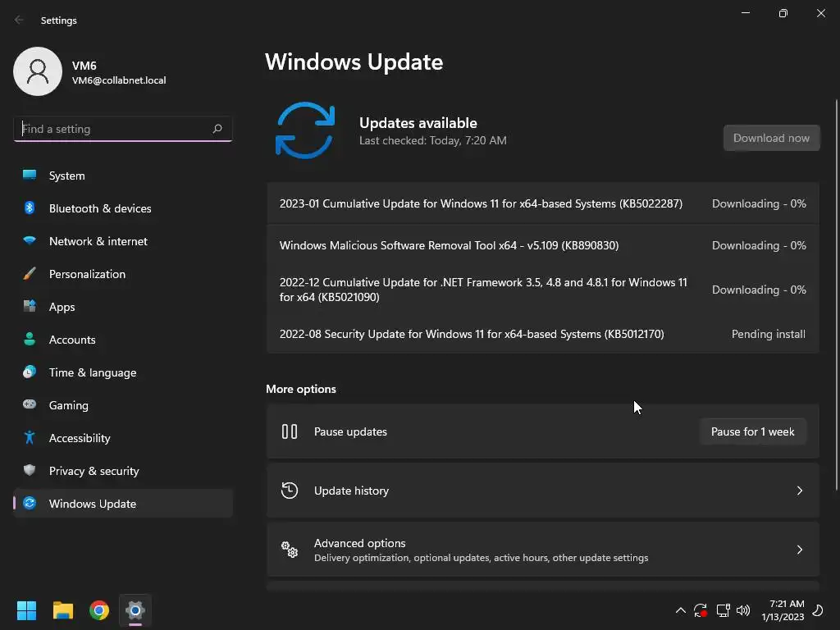Select the .NET Framework KB5021090 update row
The width and height of the screenshot is (840, 630).
(x=543, y=290)
